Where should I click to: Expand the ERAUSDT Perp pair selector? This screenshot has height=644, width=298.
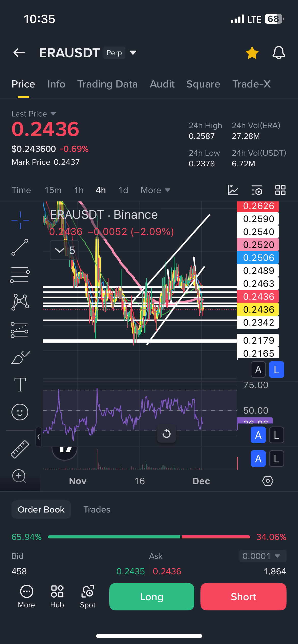point(133,53)
